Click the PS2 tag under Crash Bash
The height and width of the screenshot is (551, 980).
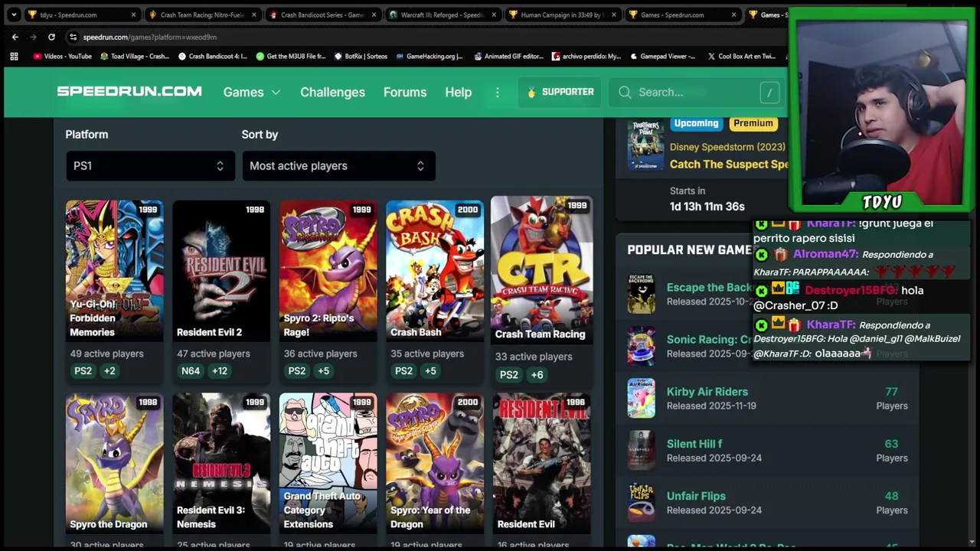(x=403, y=371)
